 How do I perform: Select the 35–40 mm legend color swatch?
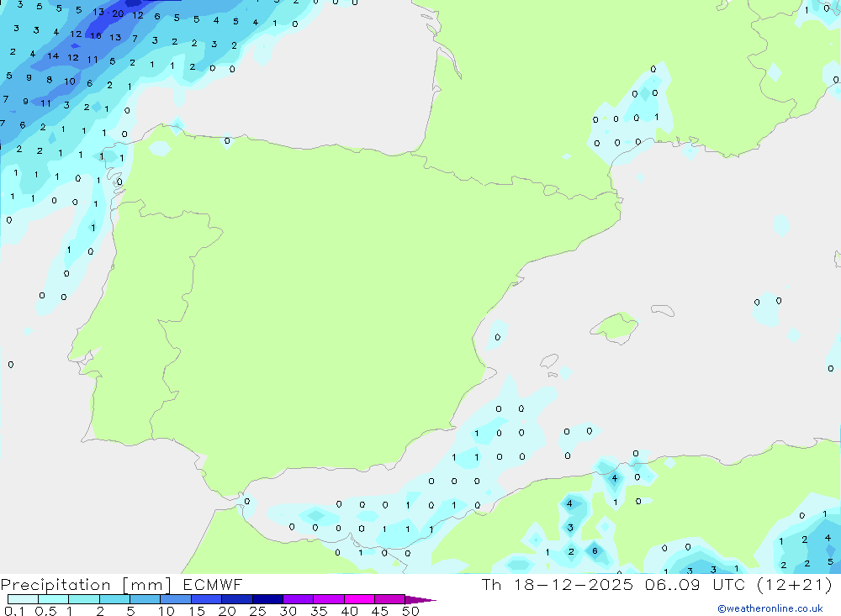(329, 599)
